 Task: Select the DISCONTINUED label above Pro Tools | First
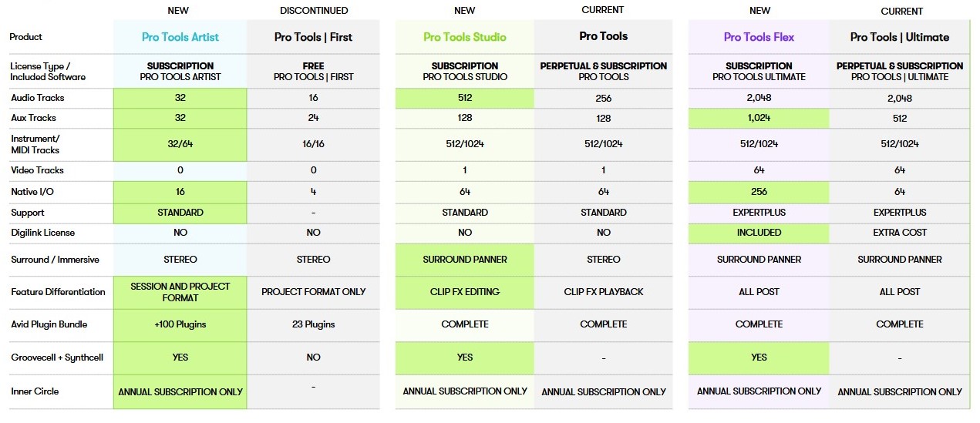click(313, 11)
